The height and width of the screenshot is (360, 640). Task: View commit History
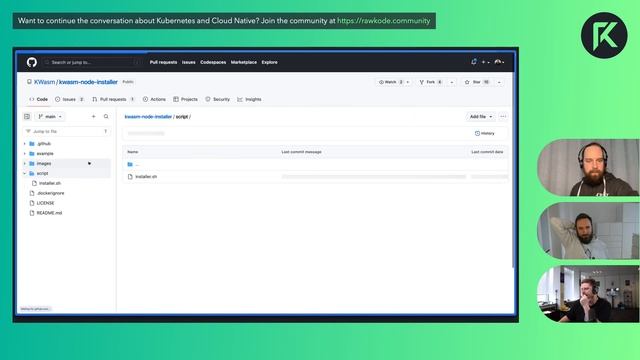[484, 133]
